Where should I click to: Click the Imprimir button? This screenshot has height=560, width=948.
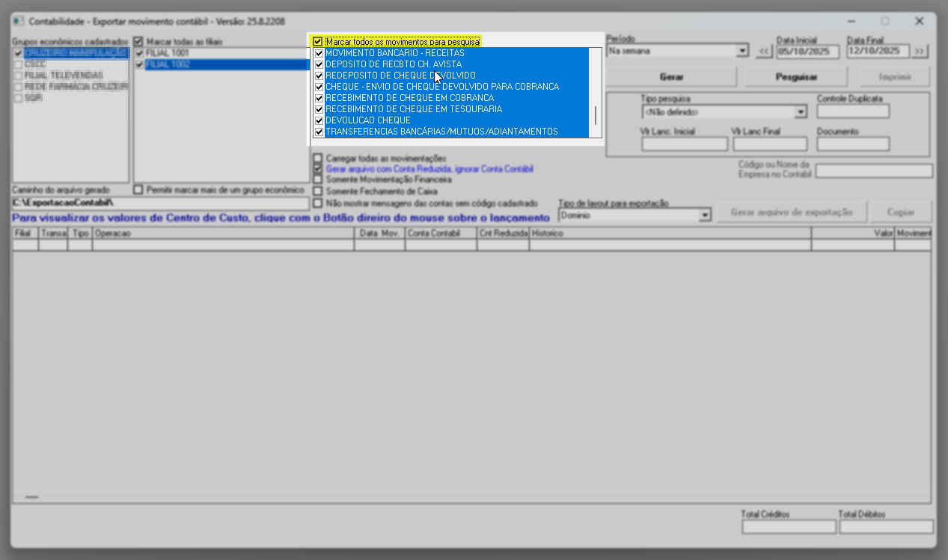click(895, 76)
